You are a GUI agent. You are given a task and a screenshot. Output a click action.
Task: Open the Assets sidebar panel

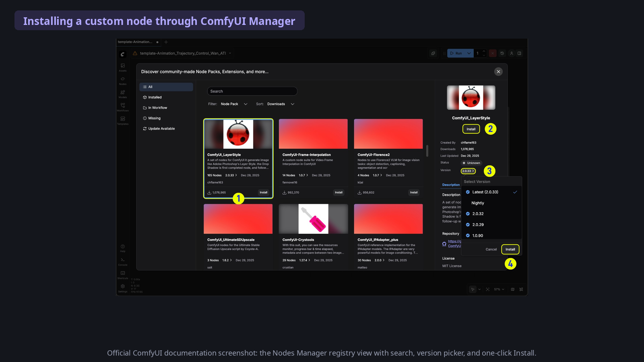point(123,67)
